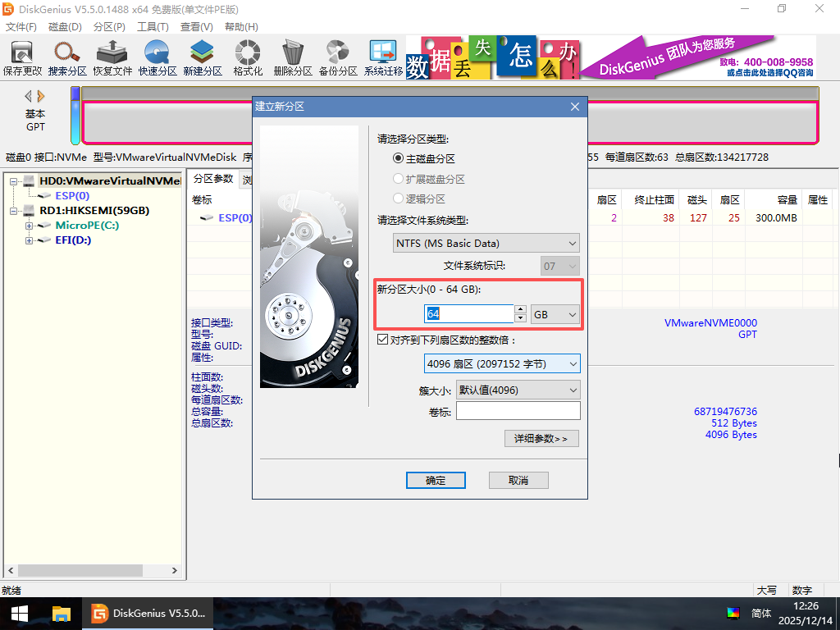840x630 pixels.
Task: Select the primary partition (主磁盘分区) radio button
Action: (x=399, y=158)
